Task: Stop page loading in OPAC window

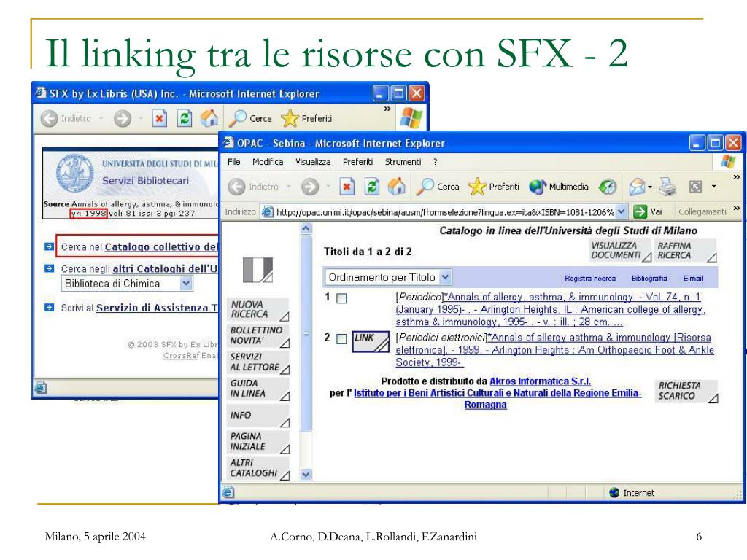Action: click(347, 187)
